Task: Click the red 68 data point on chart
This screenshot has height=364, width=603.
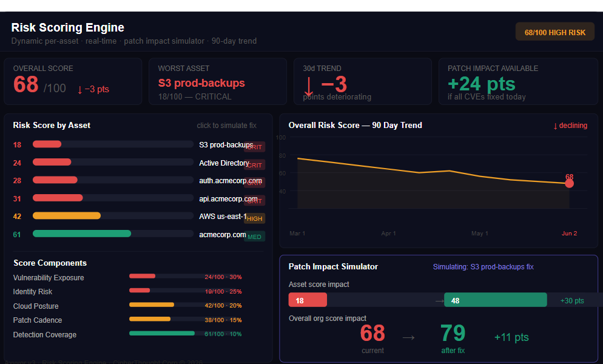Action: coord(569,184)
